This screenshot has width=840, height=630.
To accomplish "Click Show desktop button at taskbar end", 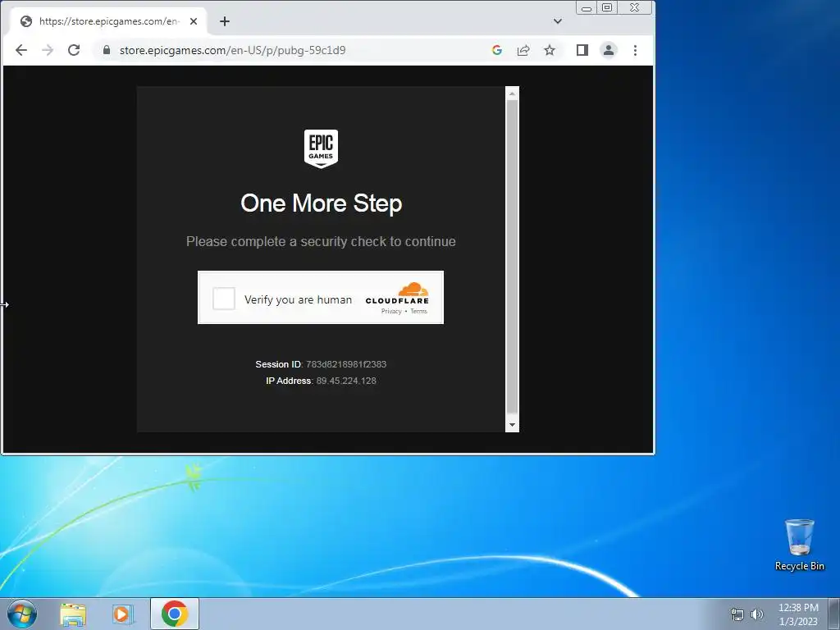I will coord(834,614).
